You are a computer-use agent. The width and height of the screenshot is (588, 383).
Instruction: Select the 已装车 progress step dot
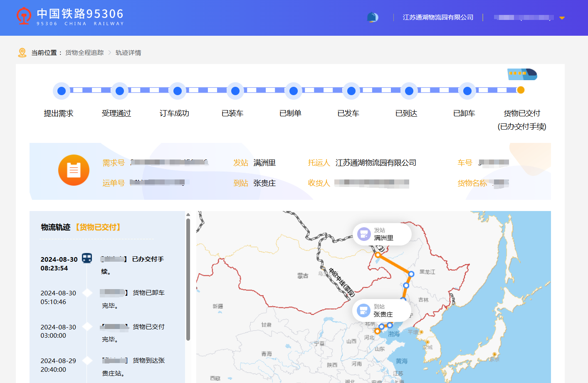click(x=235, y=91)
